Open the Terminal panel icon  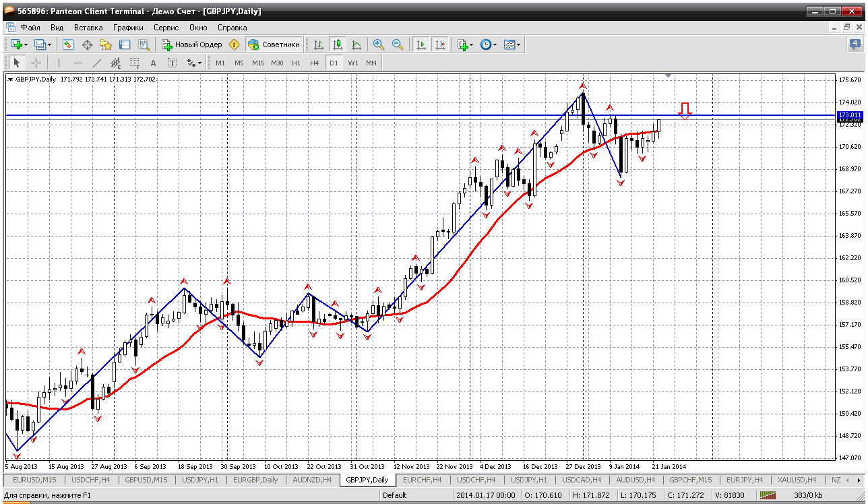point(125,44)
